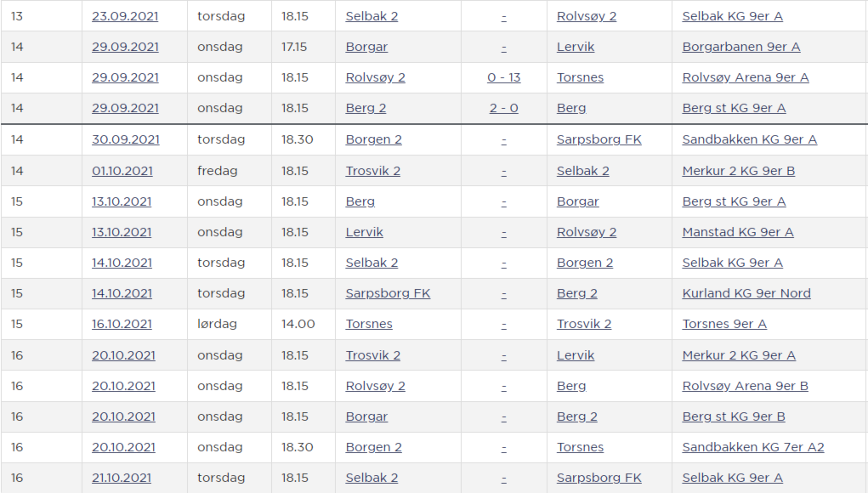The width and height of the screenshot is (868, 493).
Task: Select home team Borgen 2 on 30.09.2021
Action: point(374,139)
